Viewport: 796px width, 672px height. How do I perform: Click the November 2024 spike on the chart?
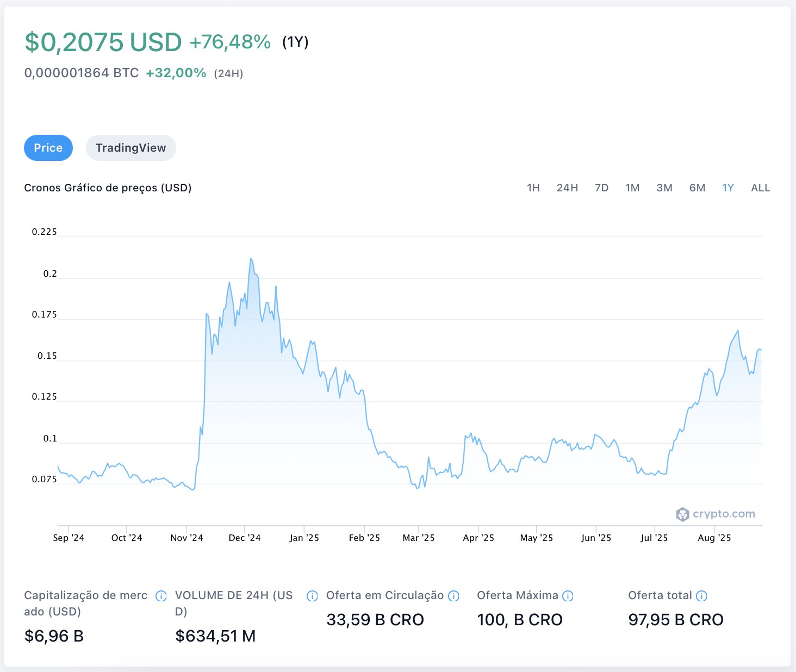[207, 314]
